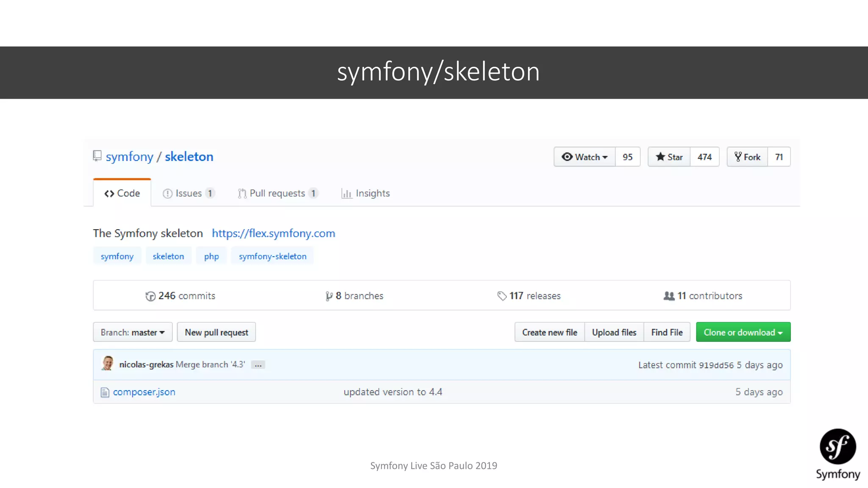868x488 pixels.
Task: Switch to the Pull requests tab
Action: point(278,193)
